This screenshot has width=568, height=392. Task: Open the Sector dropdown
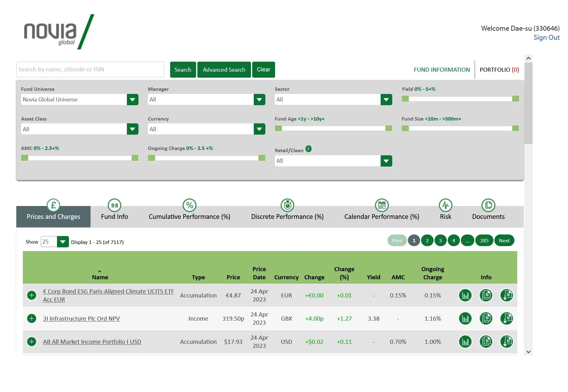pos(386,100)
